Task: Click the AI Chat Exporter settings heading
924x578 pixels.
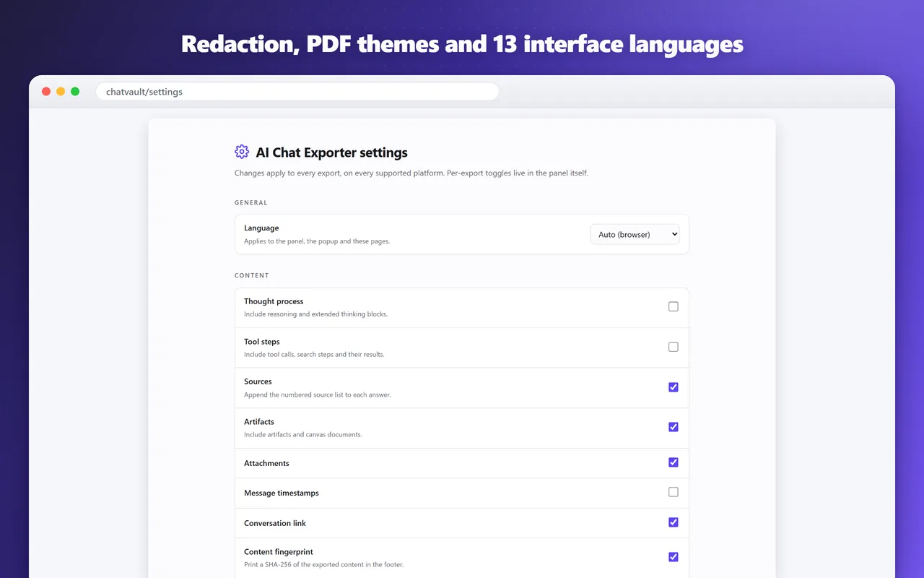Action: tap(332, 152)
